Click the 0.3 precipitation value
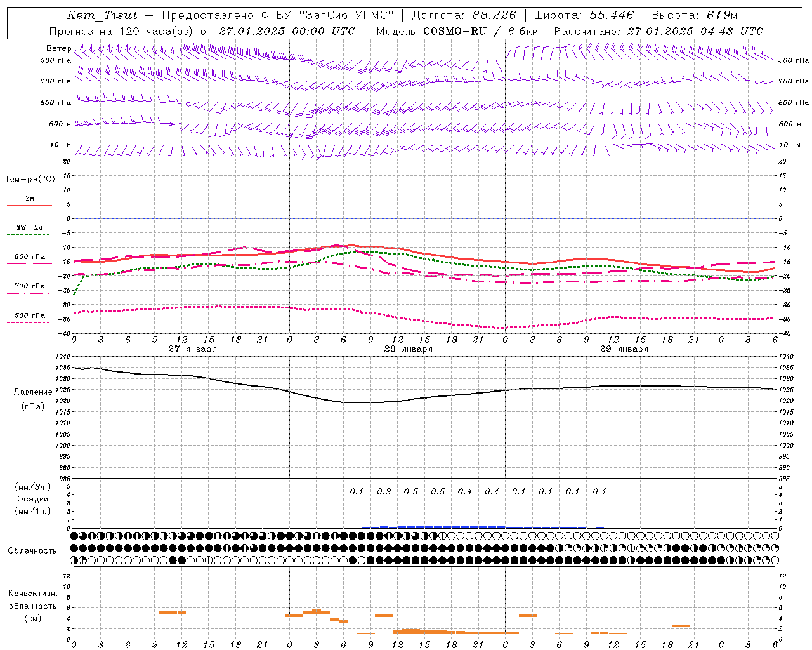 click(384, 491)
